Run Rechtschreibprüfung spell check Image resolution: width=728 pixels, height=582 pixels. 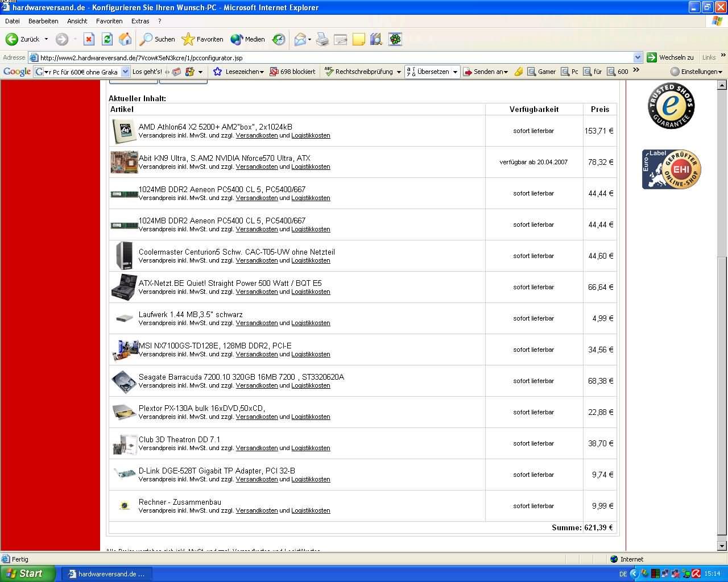(359, 72)
